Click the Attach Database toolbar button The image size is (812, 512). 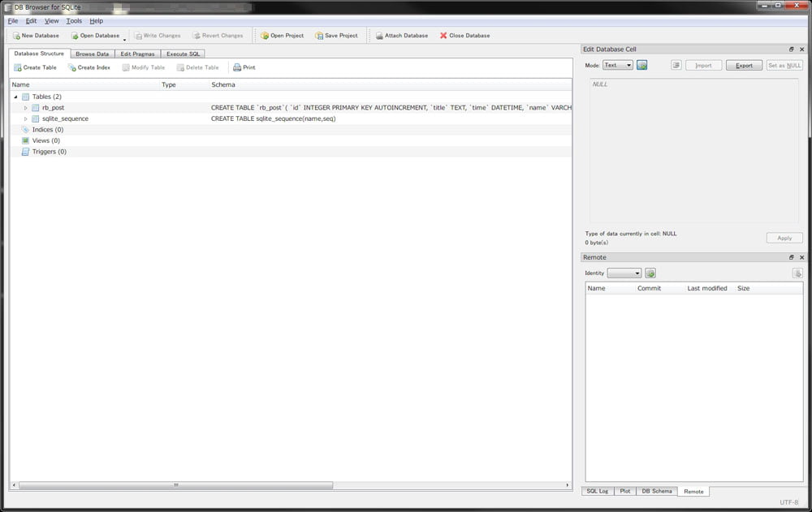click(x=402, y=36)
